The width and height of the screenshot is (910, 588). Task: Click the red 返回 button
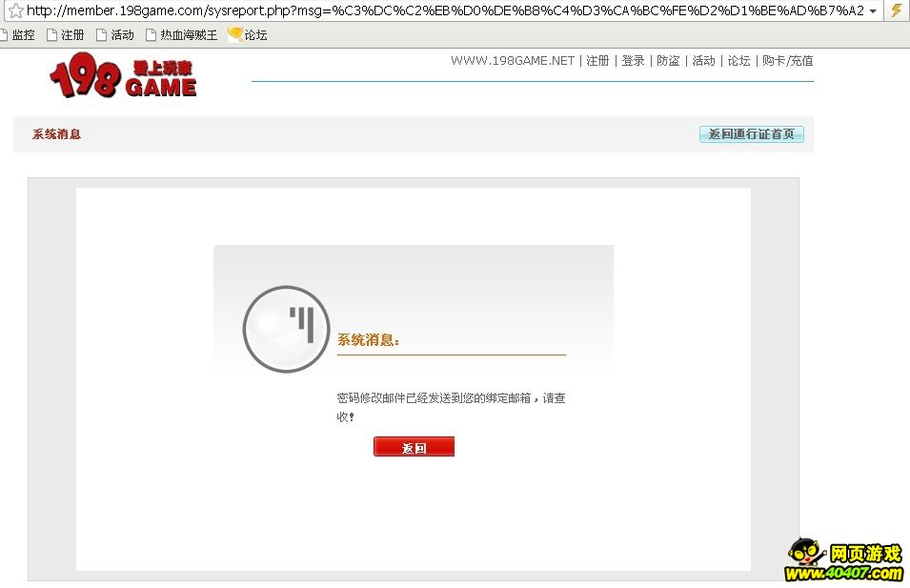[x=414, y=447]
